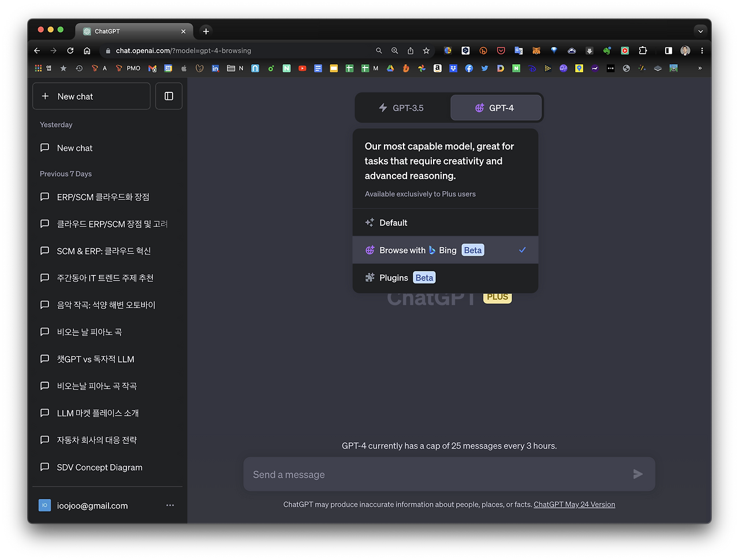Toggle the browser side panel icon
Screen dimensions: 739x560
(669, 51)
